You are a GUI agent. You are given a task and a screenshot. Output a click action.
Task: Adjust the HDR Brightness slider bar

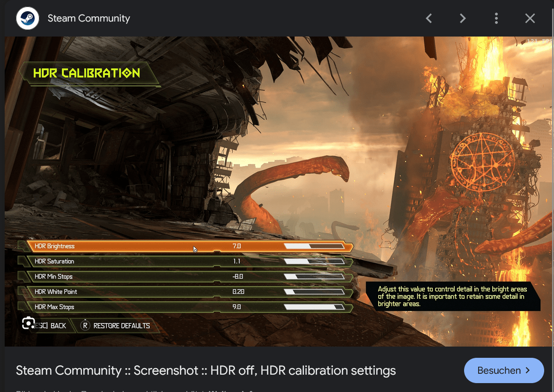point(314,246)
